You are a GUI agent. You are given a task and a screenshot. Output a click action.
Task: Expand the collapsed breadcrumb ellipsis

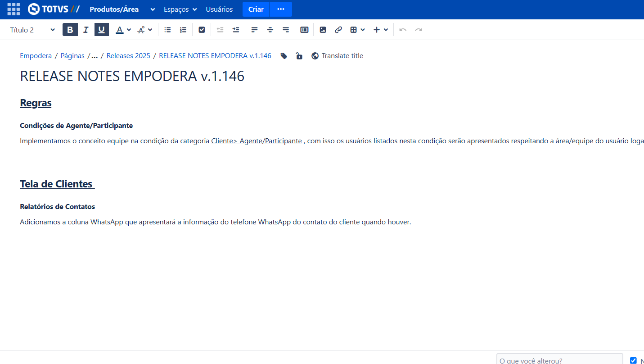tap(95, 56)
